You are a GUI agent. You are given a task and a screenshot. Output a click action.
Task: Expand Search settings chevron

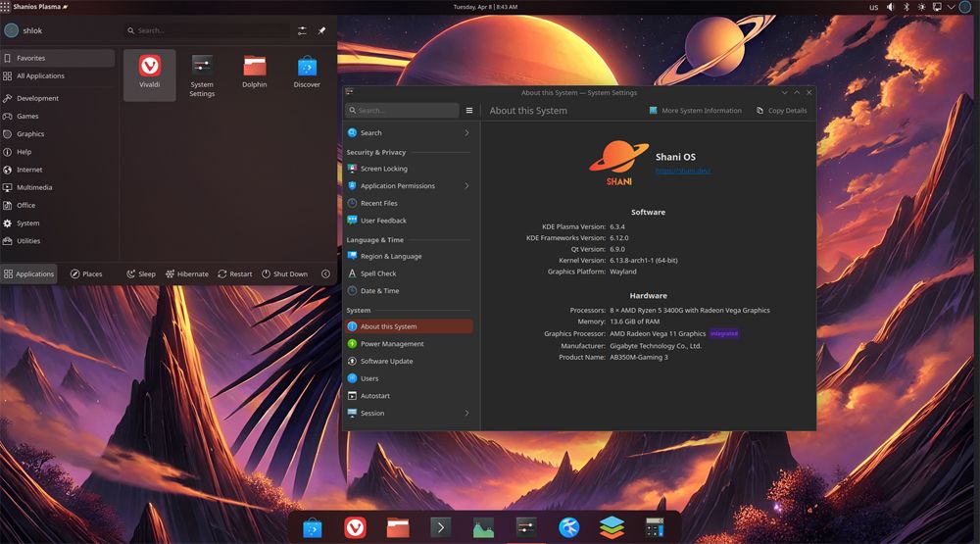pyautogui.click(x=466, y=132)
